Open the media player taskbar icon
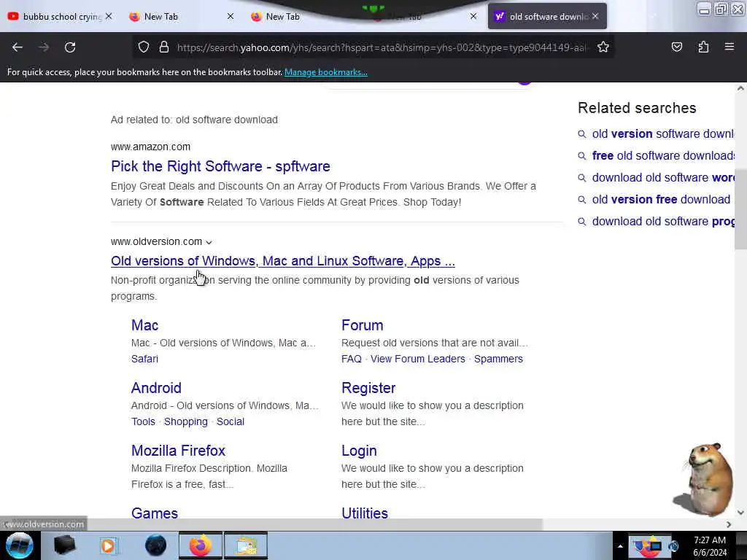The height and width of the screenshot is (560, 747). [x=109, y=545]
